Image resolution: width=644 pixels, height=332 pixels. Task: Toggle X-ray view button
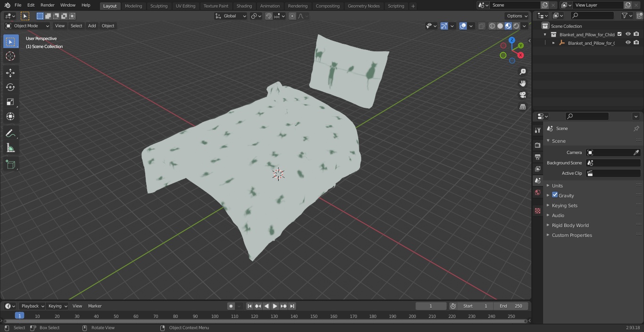[x=481, y=26]
